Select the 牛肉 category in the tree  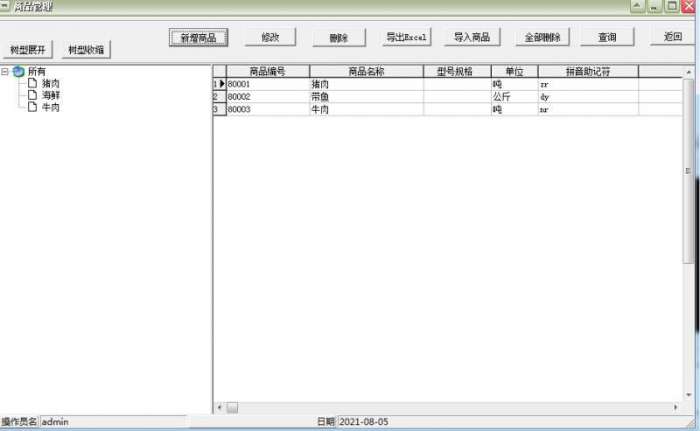pos(50,107)
